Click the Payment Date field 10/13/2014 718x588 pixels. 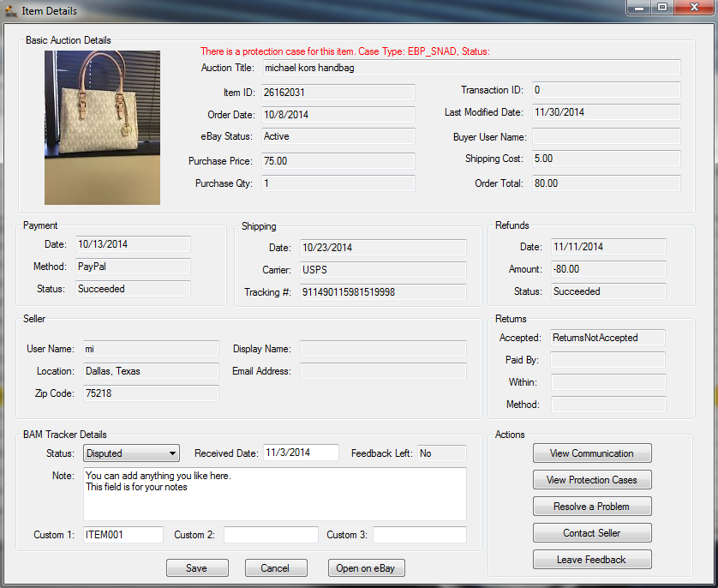133,244
